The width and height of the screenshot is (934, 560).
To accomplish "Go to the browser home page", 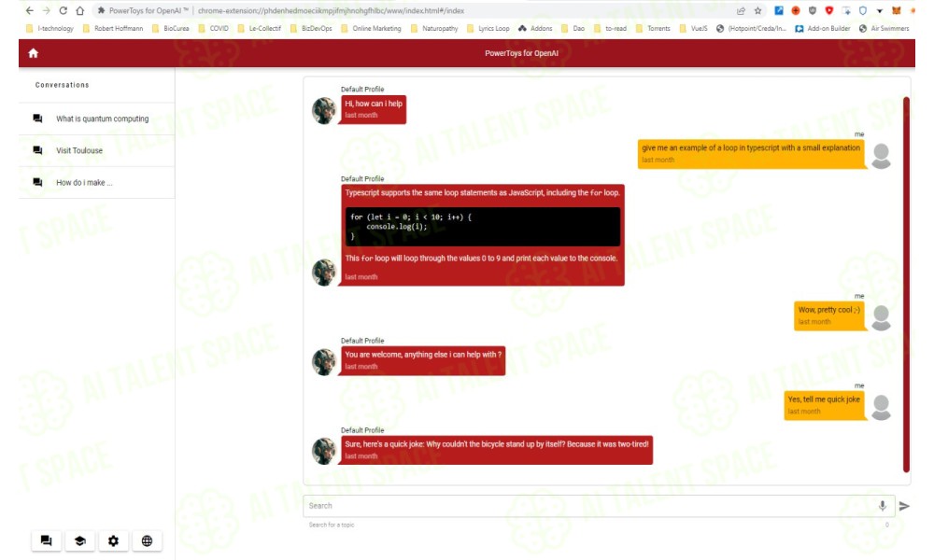I will [79, 10].
